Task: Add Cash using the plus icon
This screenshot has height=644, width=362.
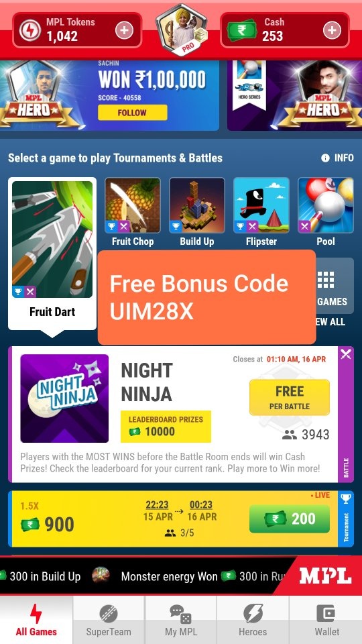Action: tap(332, 30)
